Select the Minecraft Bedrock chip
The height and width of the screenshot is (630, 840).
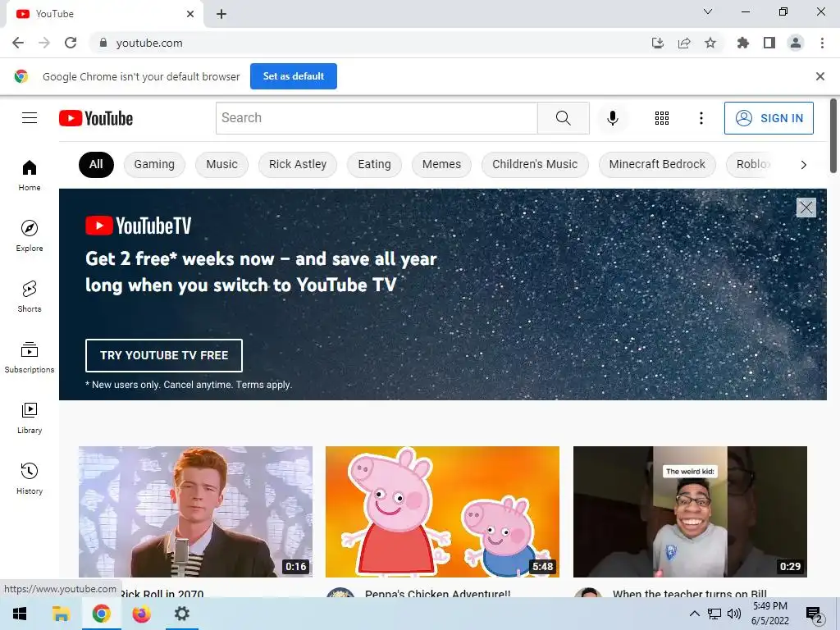(x=657, y=164)
